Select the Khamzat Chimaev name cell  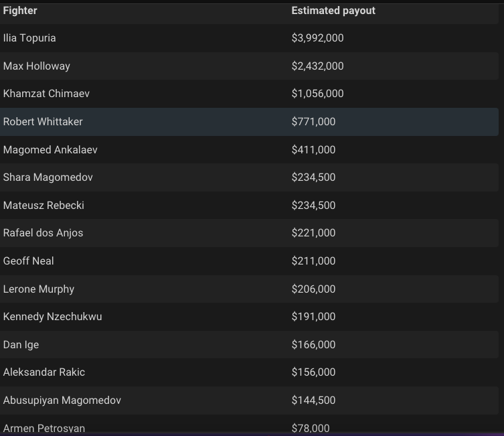click(46, 94)
